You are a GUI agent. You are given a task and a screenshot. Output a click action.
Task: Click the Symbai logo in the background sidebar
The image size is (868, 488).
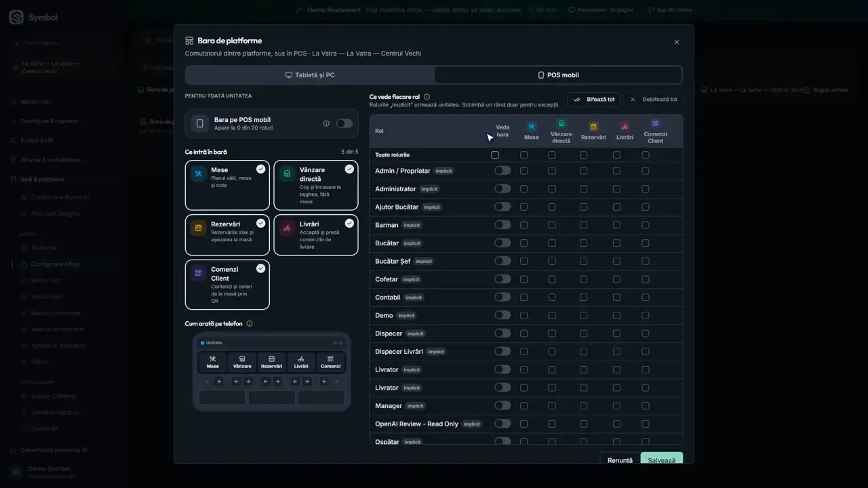(x=16, y=18)
